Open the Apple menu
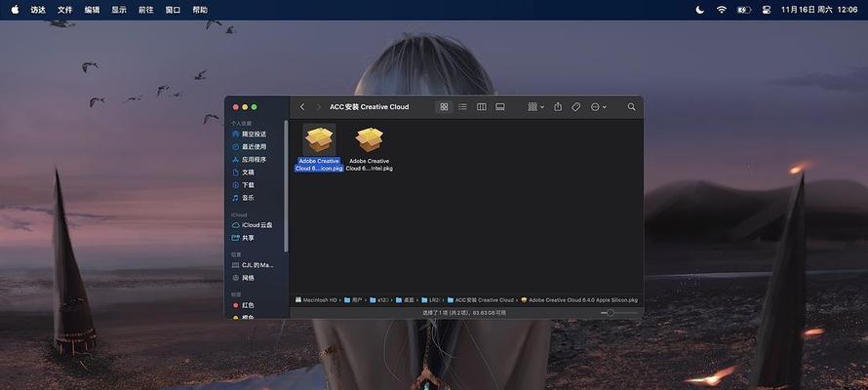 click(x=15, y=10)
